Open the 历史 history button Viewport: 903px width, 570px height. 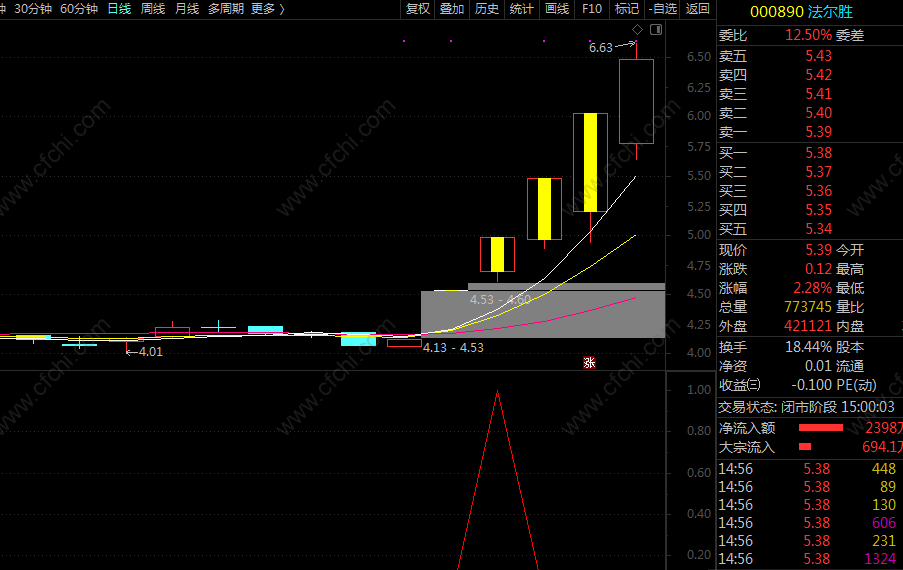[x=487, y=9]
